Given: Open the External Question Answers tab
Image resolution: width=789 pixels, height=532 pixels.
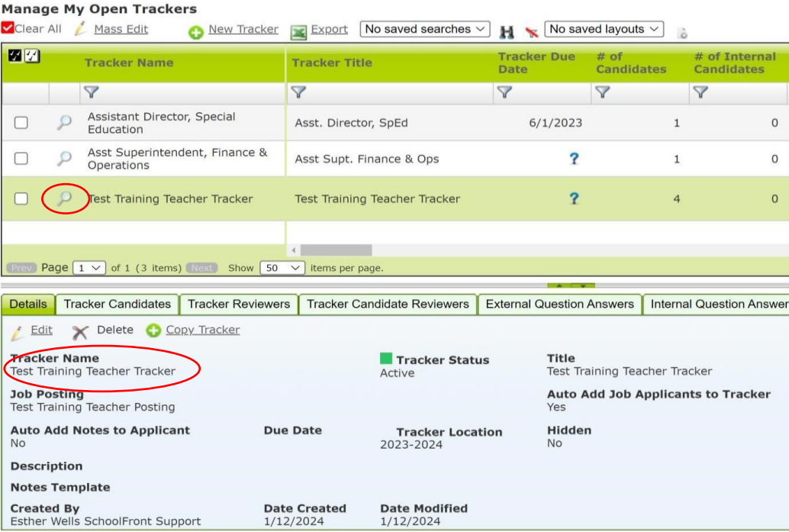Looking at the screenshot, I should 559,304.
